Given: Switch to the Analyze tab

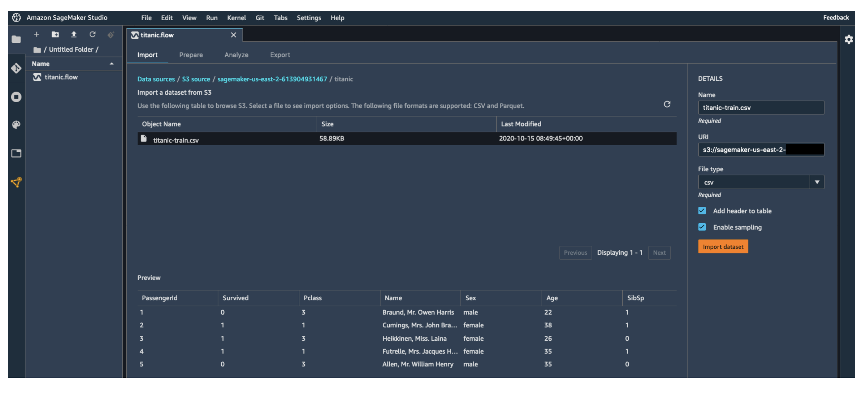Looking at the screenshot, I should [x=236, y=55].
